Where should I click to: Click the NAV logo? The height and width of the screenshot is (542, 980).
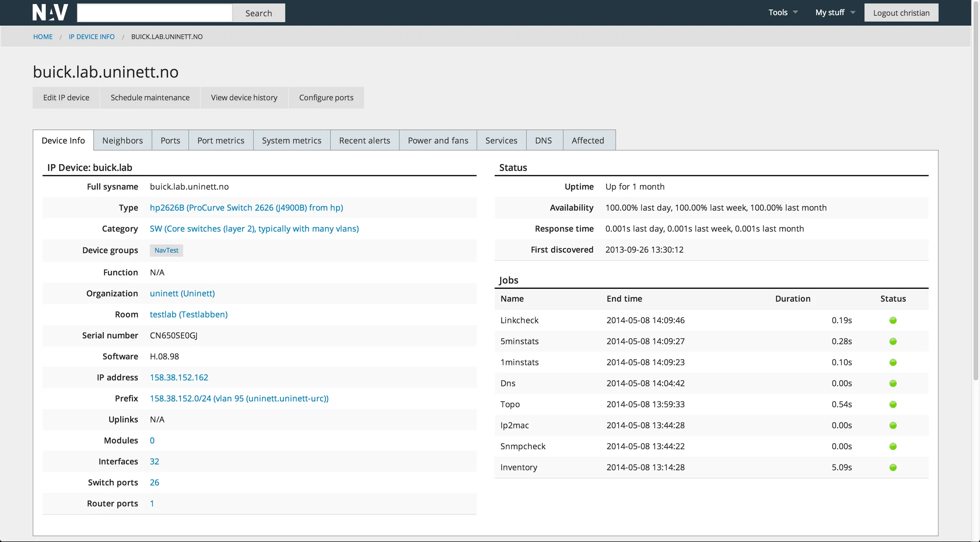(50, 12)
